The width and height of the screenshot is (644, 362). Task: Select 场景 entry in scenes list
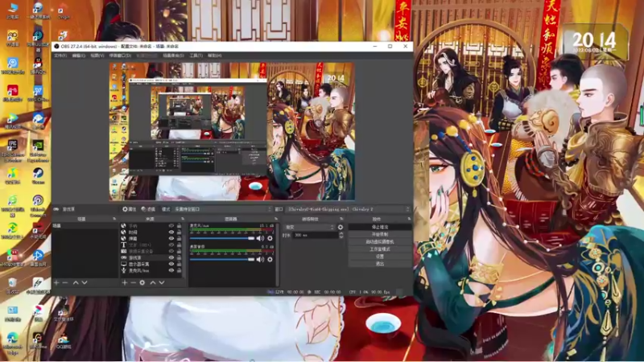coord(85,226)
